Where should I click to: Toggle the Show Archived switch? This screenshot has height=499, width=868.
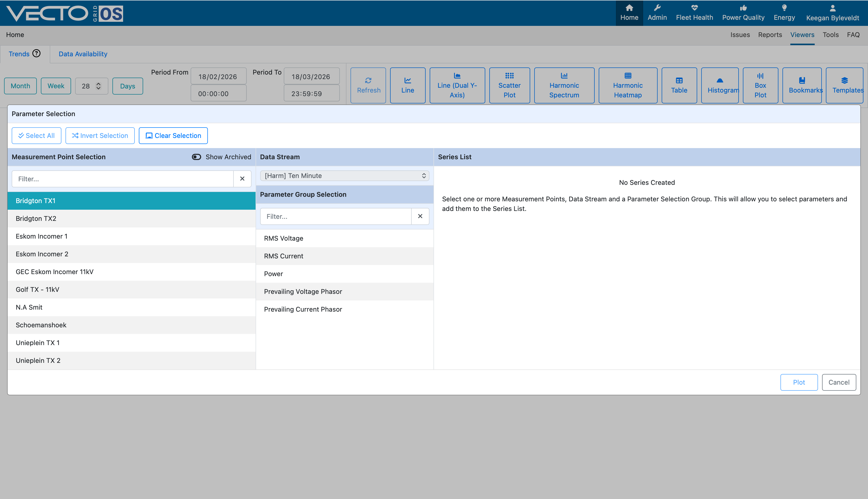196,157
